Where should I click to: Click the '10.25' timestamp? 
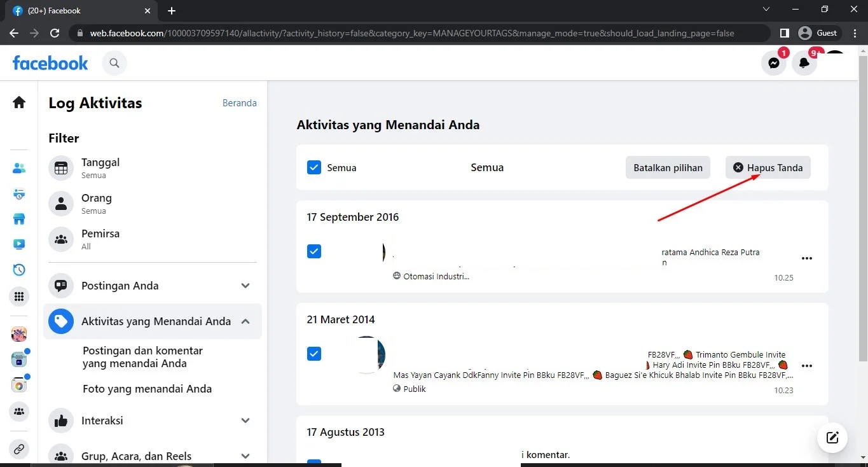click(x=783, y=278)
